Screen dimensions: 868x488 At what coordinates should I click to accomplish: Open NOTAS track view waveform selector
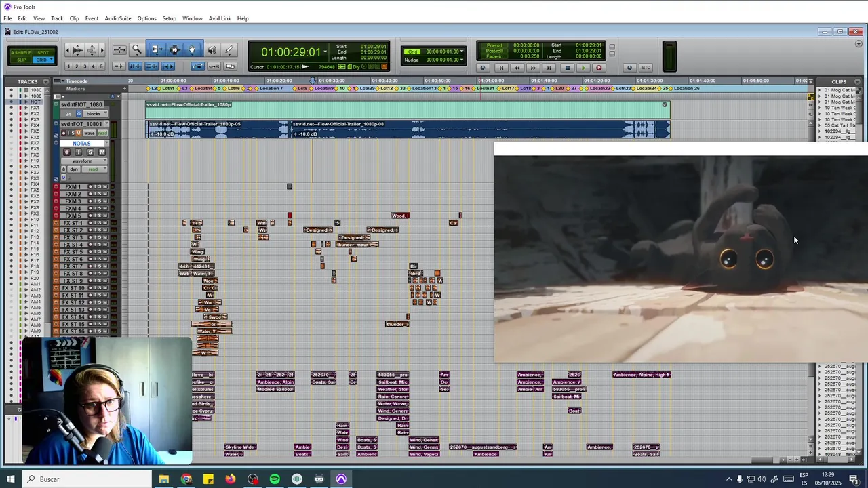click(x=84, y=161)
